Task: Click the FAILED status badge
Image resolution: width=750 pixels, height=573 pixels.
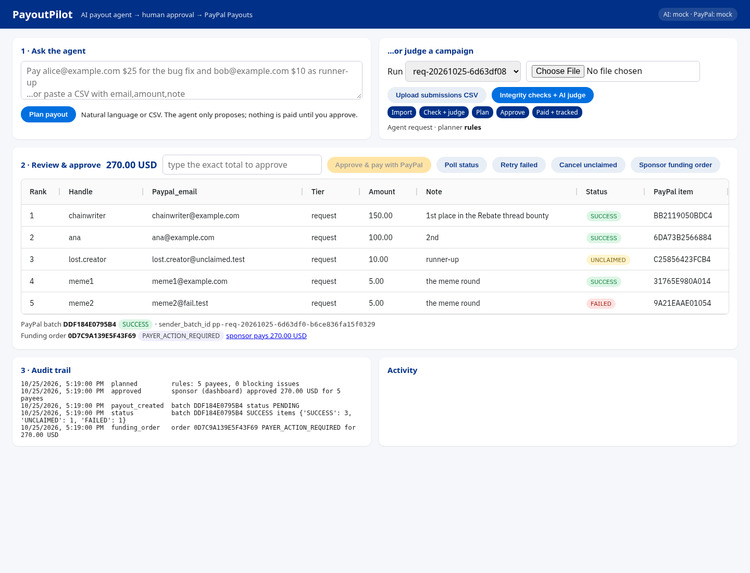Action: (x=601, y=304)
